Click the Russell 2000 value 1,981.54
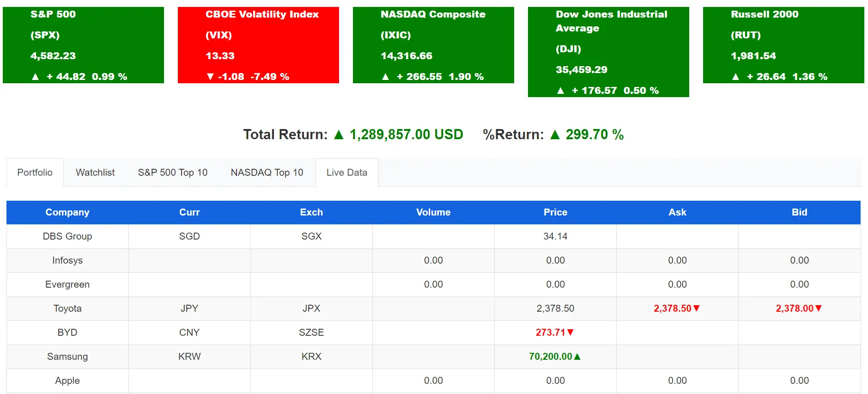The width and height of the screenshot is (868, 394). 753,56
